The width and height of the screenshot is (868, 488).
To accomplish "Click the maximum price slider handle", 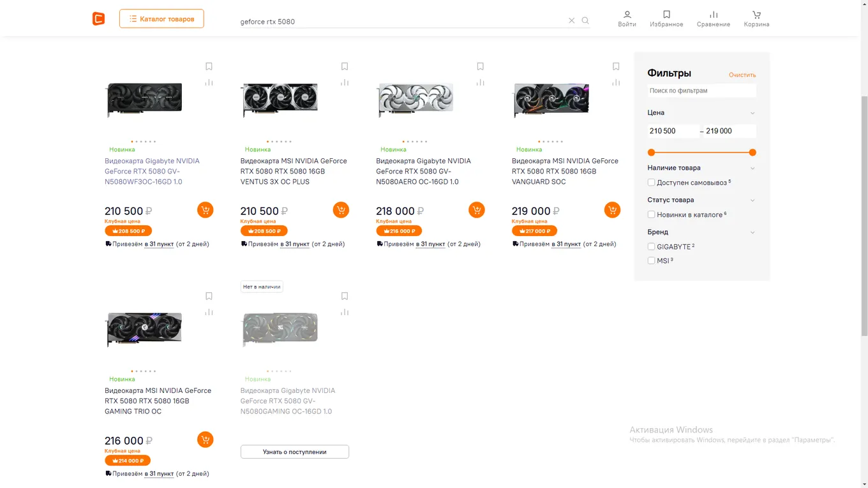I will 752,152.
